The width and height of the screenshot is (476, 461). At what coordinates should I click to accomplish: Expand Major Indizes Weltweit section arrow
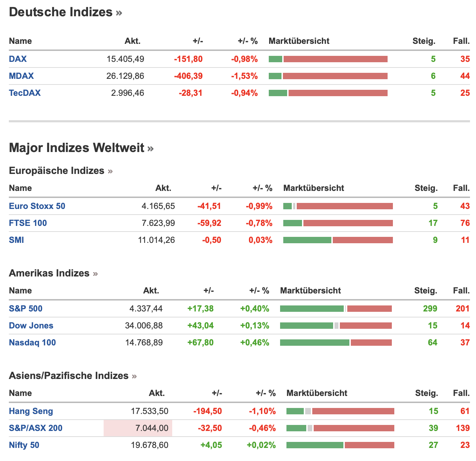tap(151, 148)
